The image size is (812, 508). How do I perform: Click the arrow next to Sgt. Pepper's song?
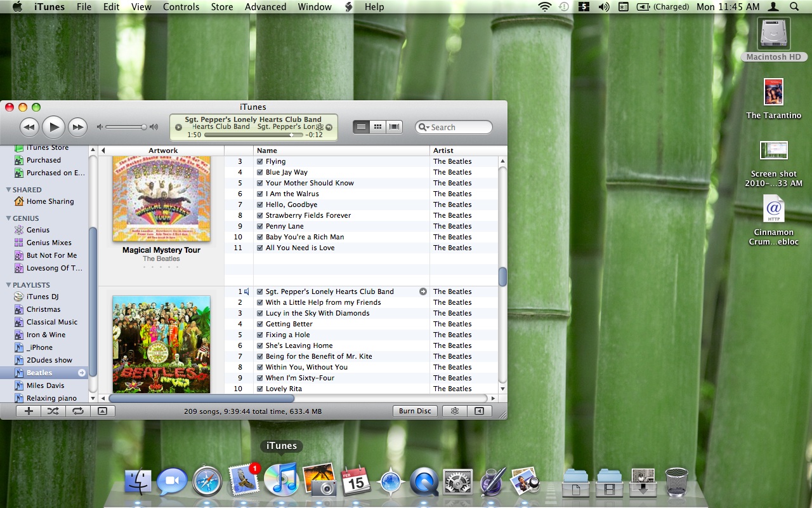[x=423, y=291]
